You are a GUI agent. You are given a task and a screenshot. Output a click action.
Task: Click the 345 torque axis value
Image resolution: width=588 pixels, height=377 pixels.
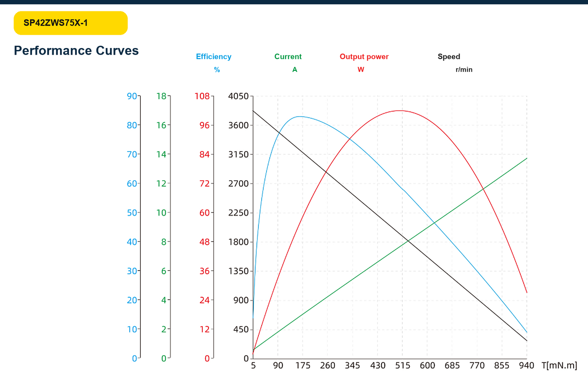click(x=352, y=366)
